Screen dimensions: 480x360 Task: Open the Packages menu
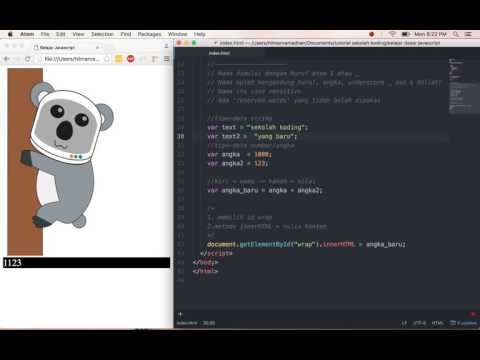pos(149,34)
